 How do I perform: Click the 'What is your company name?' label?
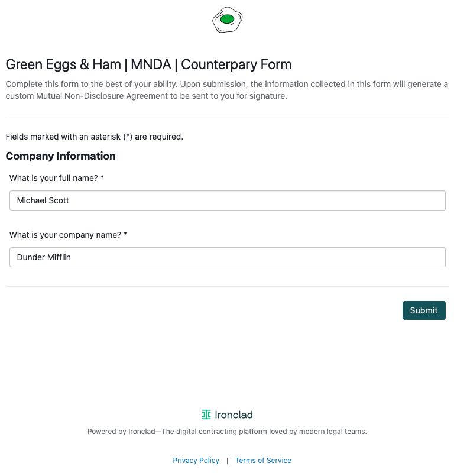pos(65,235)
